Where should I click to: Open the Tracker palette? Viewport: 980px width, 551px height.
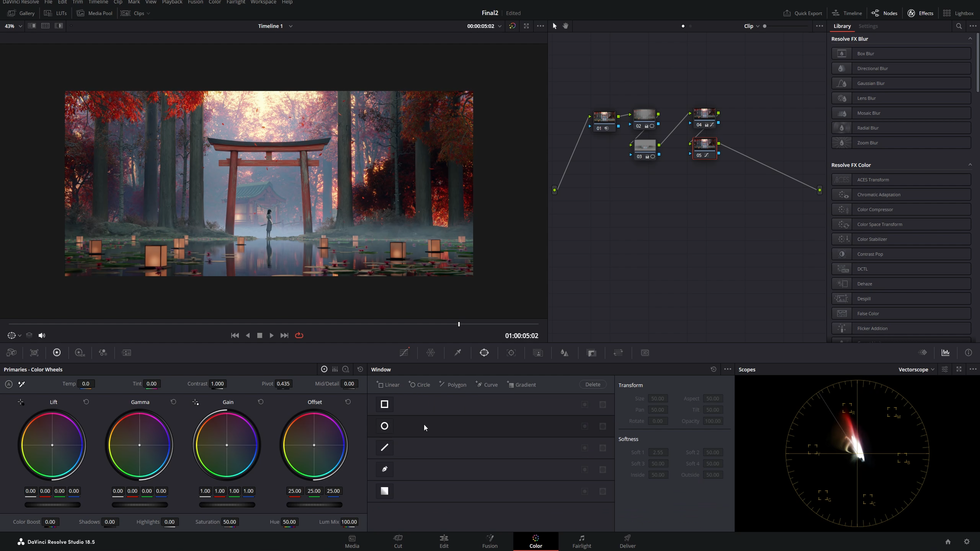[x=511, y=353]
